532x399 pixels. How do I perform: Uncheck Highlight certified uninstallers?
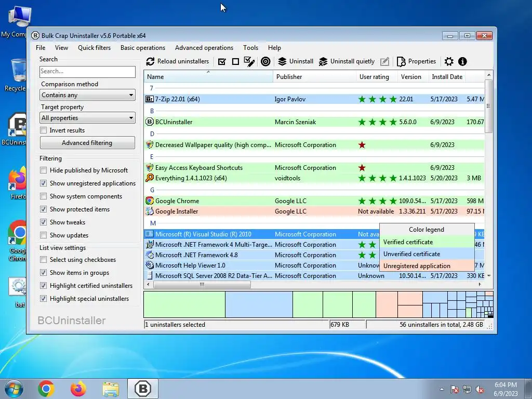pyautogui.click(x=44, y=286)
